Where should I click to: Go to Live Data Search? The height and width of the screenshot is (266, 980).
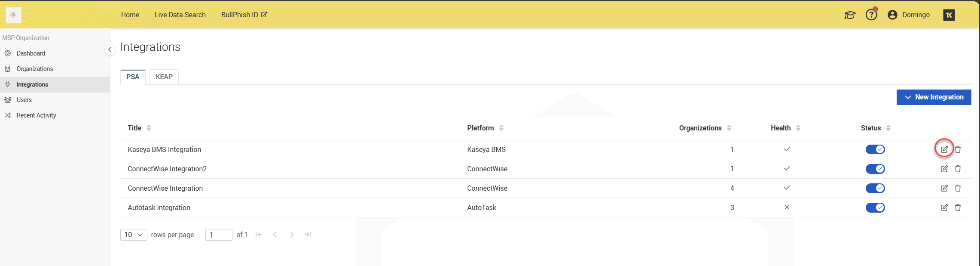[x=180, y=15]
